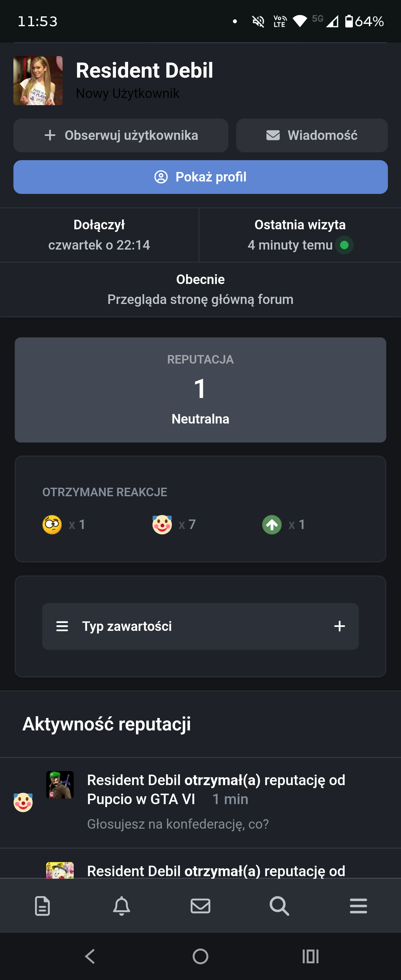Tap the search magnifier icon
401x980 pixels.
point(279,906)
